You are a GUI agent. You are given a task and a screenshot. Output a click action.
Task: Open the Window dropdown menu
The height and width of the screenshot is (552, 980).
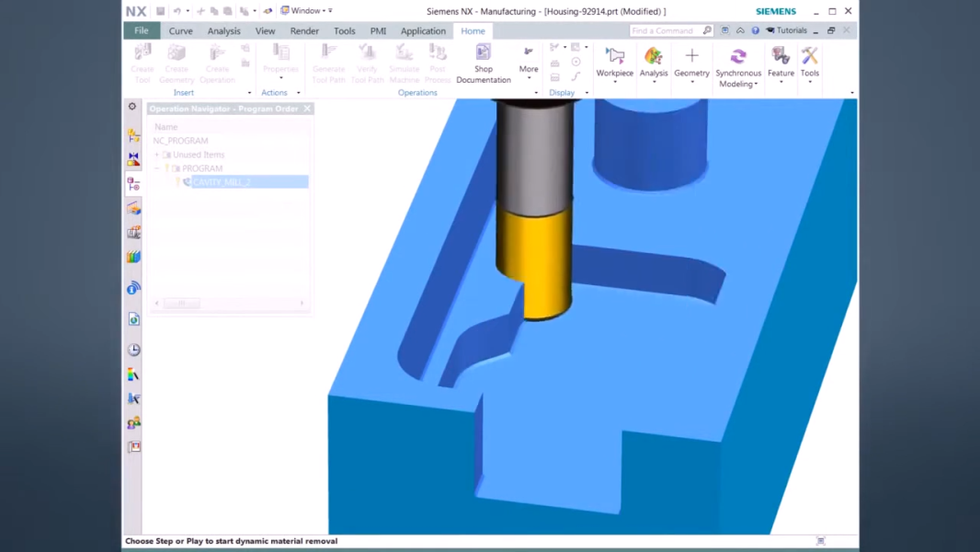[306, 11]
